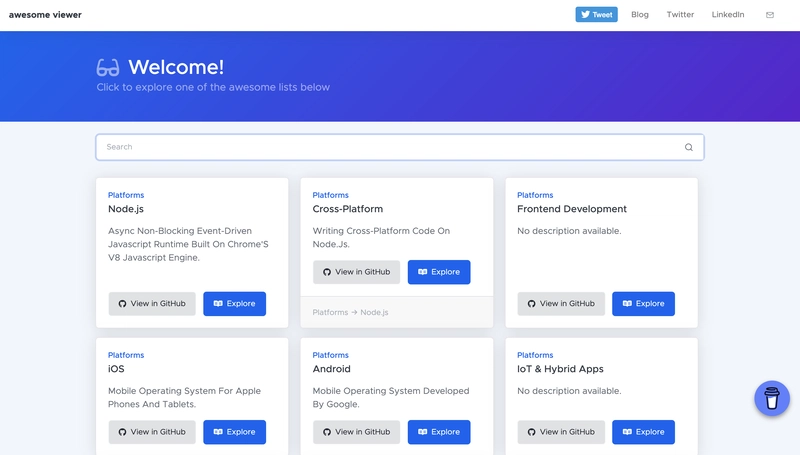Click the glasses icon beside Welcome
Screen dimensions: 800x455
coord(108,67)
